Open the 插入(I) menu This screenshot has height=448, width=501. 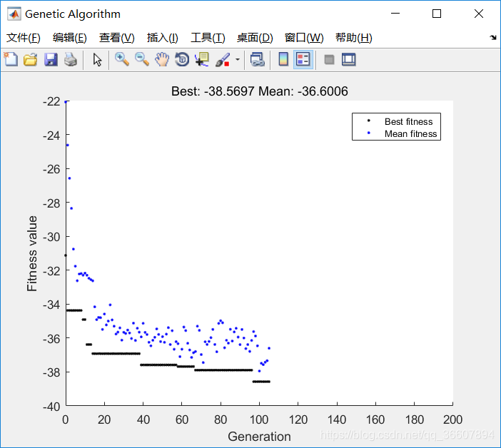(162, 38)
